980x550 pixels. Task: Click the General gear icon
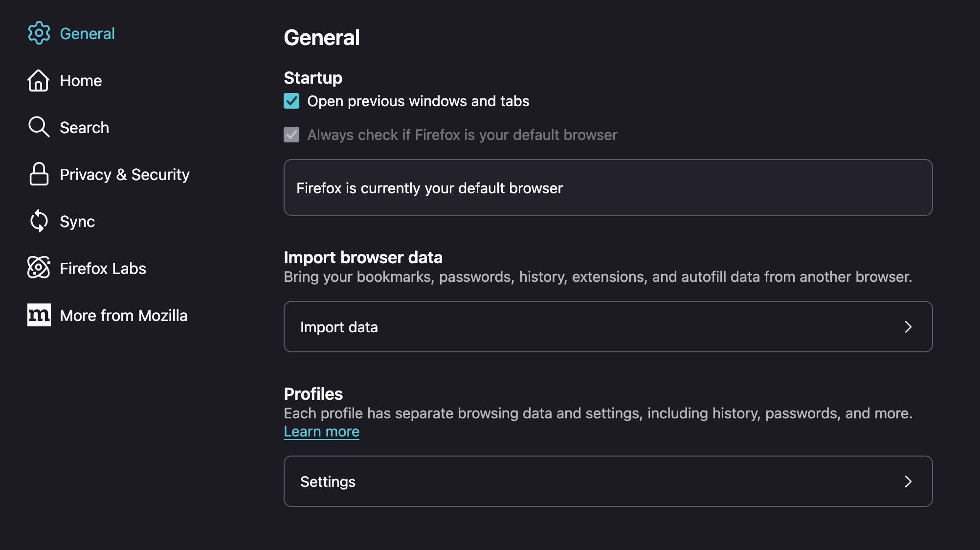coord(39,33)
